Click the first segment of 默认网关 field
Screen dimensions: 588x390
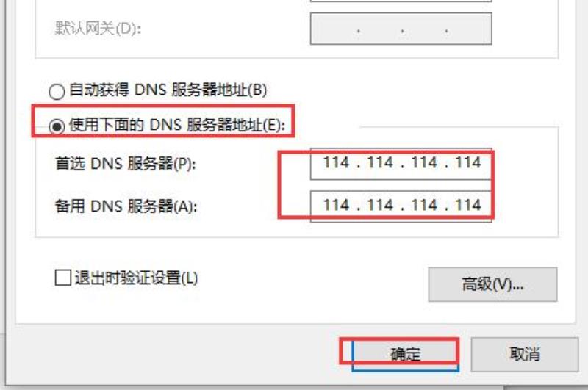coord(334,29)
